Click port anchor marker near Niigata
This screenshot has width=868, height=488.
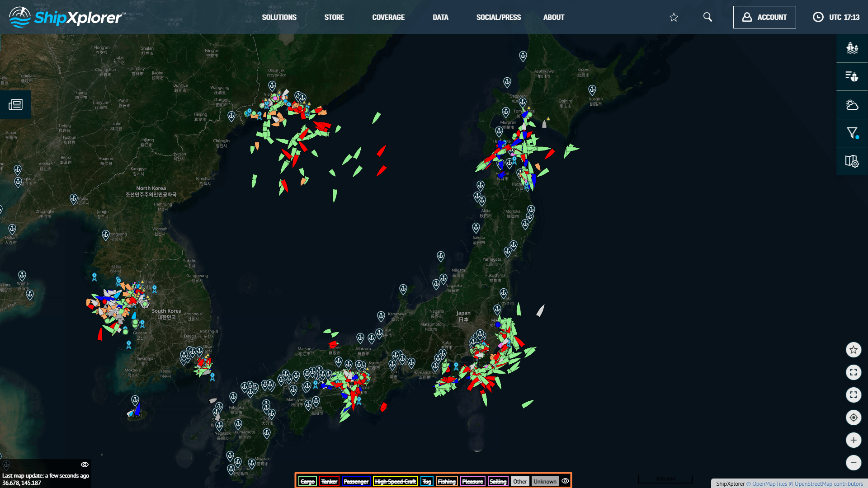point(443,278)
